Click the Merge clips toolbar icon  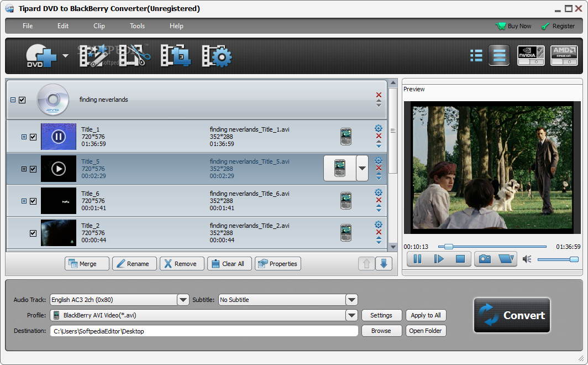pyautogui.click(x=175, y=56)
